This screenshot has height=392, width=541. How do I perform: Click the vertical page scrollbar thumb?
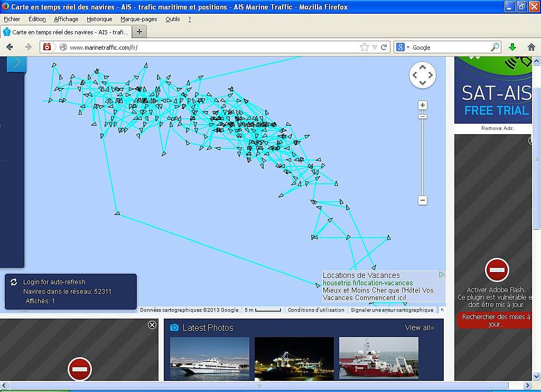(536, 158)
